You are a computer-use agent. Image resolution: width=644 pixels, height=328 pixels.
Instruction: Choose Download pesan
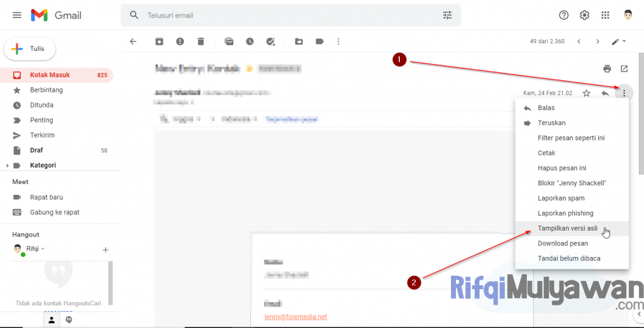pyautogui.click(x=572, y=243)
